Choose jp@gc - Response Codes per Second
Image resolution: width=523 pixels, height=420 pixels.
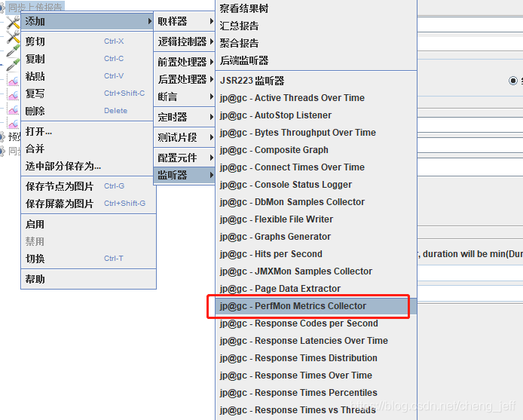click(x=317, y=323)
